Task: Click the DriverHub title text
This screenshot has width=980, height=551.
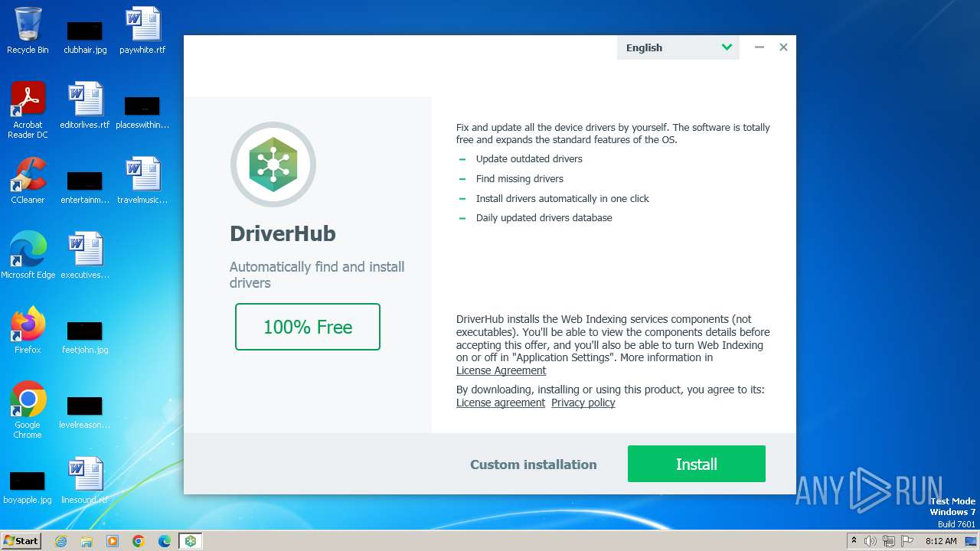Action: tap(283, 233)
